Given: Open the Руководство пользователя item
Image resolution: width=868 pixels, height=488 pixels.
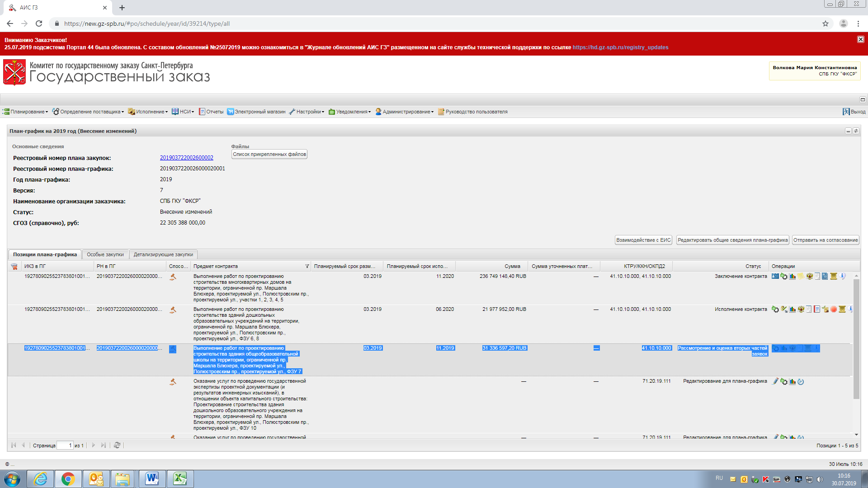Looking at the screenshot, I should pyautogui.click(x=473, y=112).
